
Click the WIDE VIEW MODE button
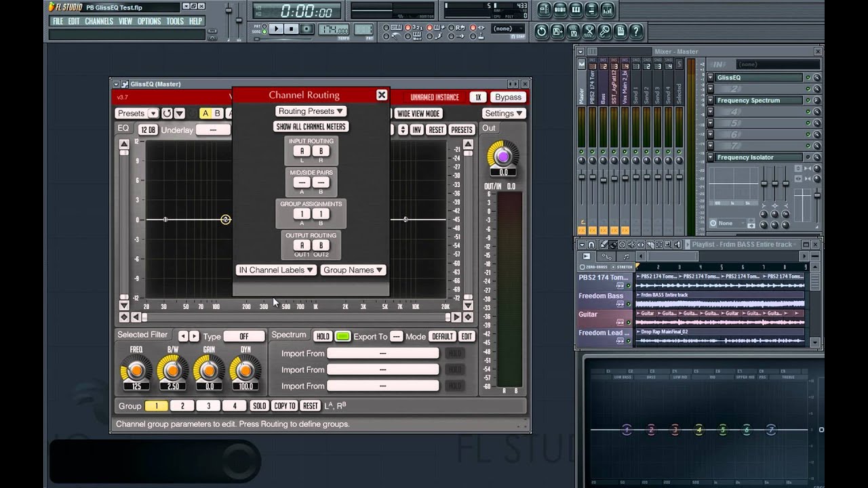tap(418, 113)
